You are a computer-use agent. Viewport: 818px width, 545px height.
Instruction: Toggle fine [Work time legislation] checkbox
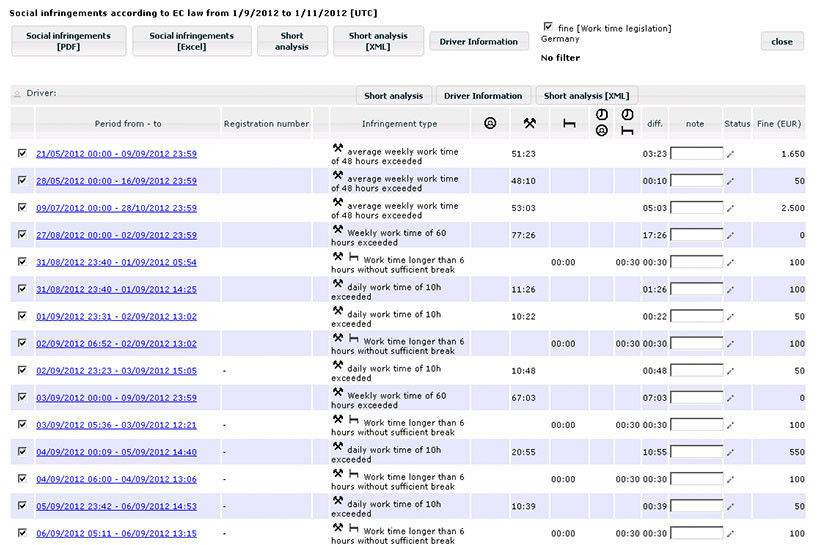coord(548,26)
